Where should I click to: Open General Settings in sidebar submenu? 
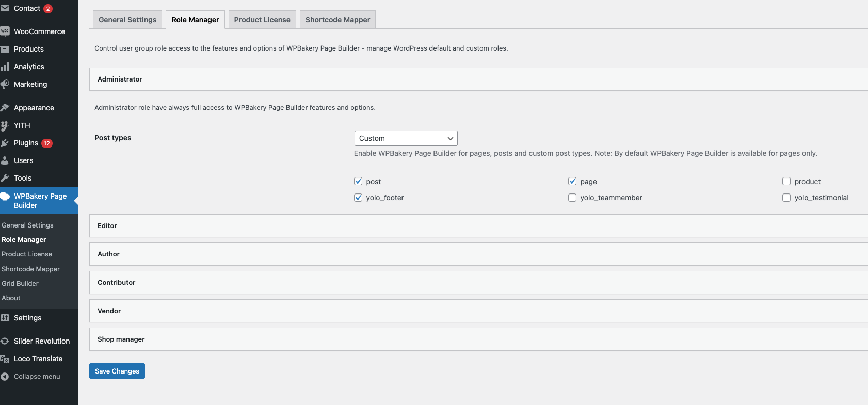click(27, 225)
